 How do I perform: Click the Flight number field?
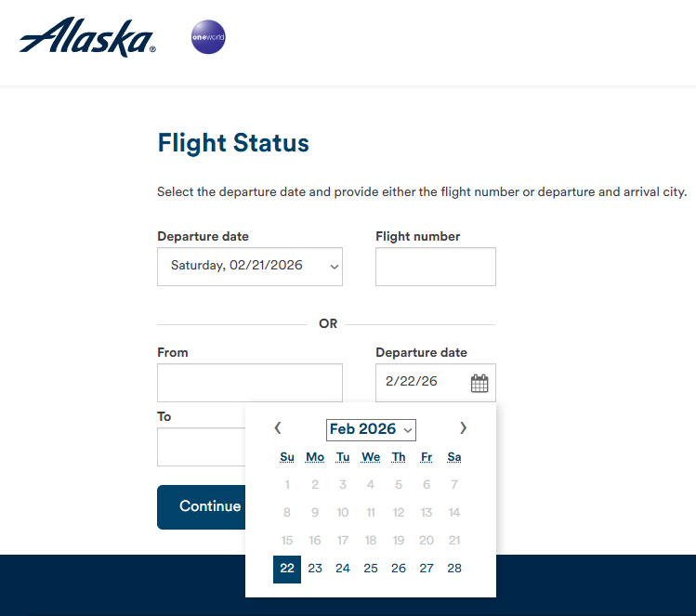(436, 267)
